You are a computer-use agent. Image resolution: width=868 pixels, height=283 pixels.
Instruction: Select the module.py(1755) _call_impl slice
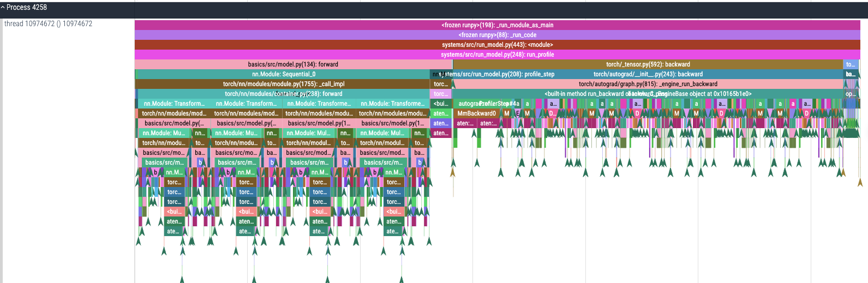click(x=283, y=84)
